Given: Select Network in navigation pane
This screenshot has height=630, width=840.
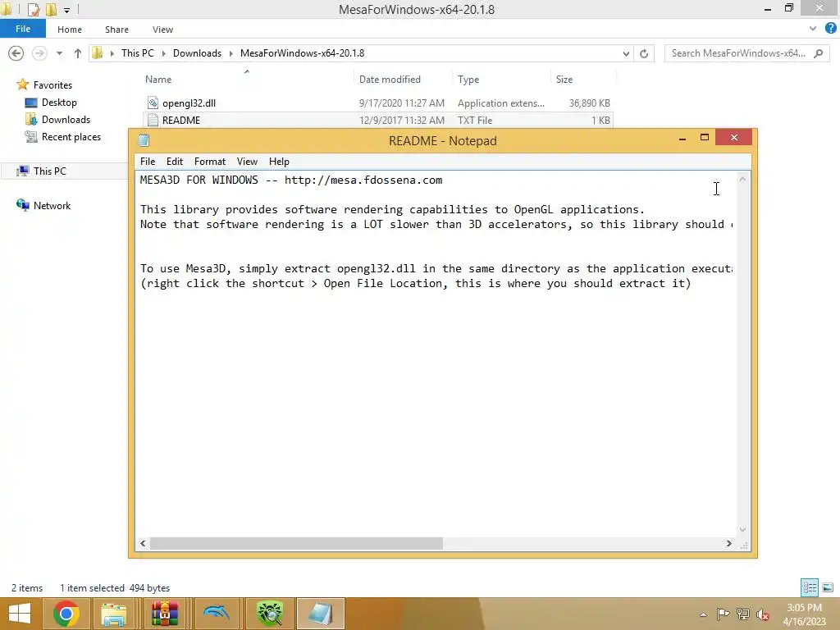Looking at the screenshot, I should [52, 206].
